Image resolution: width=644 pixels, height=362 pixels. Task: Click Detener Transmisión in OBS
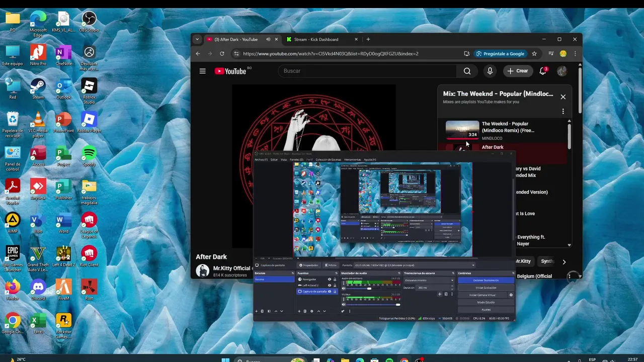(486, 280)
